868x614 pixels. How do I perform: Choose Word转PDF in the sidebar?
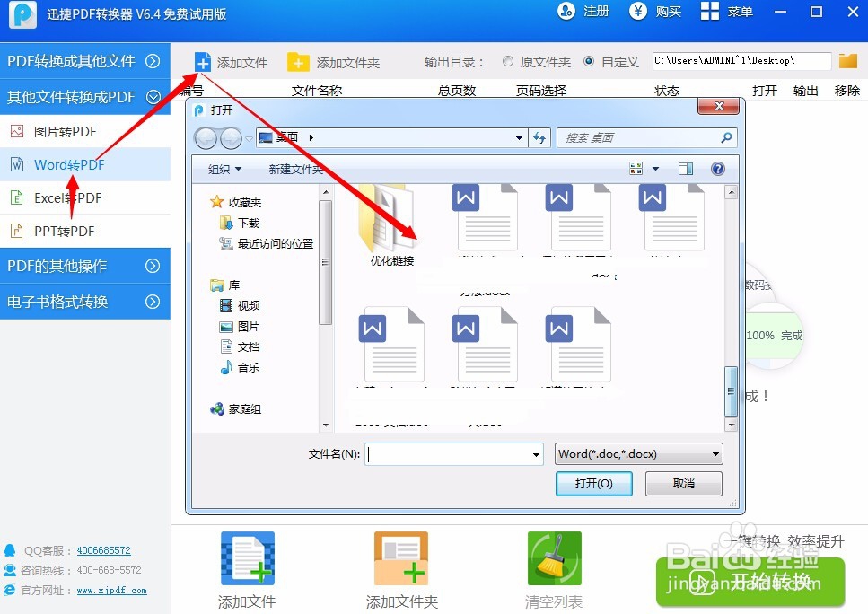84,164
